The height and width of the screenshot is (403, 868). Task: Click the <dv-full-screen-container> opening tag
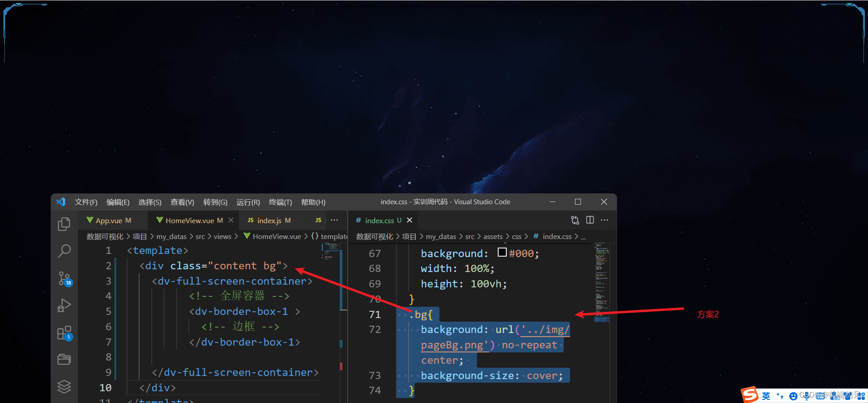coord(232,281)
